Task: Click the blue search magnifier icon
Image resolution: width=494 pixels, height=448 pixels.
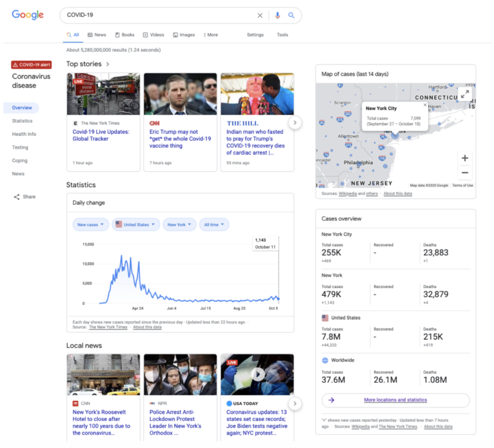Action: (x=292, y=16)
